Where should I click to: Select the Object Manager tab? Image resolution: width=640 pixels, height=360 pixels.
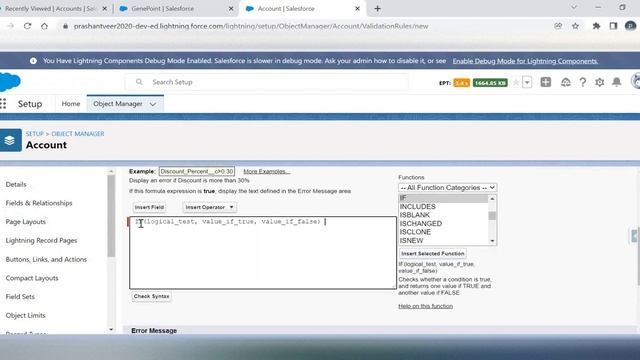coord(118,104)
